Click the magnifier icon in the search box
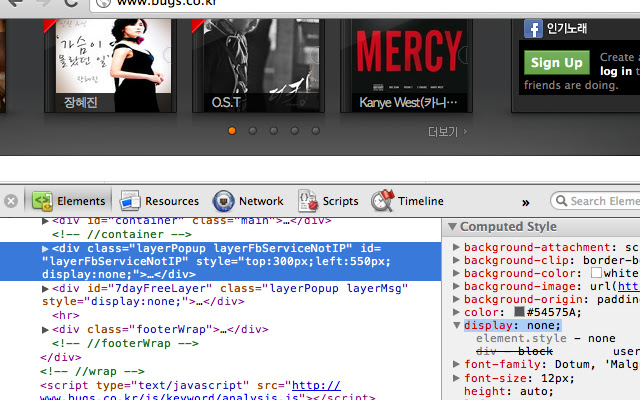The width and height of the screenshot is (640, 400). [x=562, y=201]
